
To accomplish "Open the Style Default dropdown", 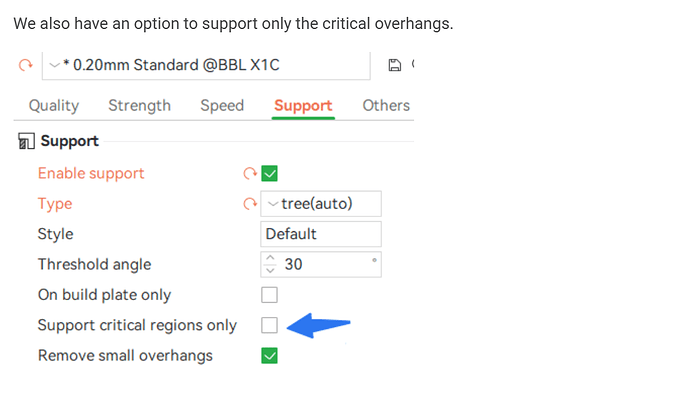I will (321, 234).
